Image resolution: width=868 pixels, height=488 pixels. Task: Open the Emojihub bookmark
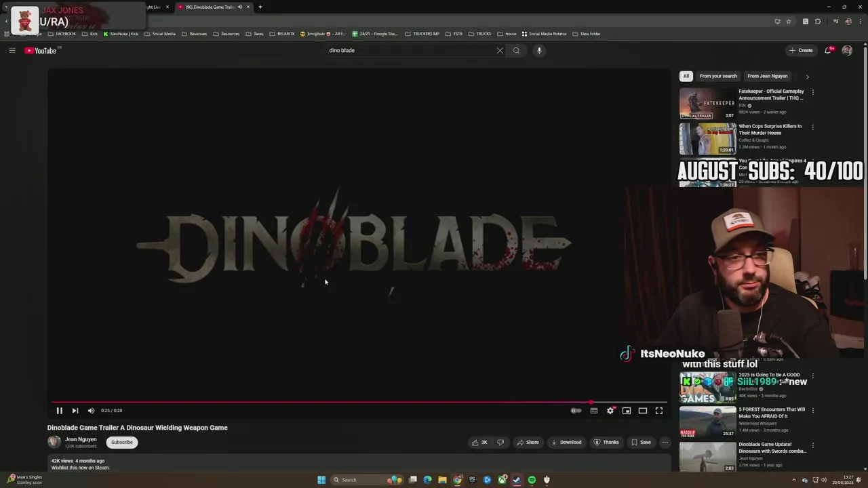pos(323,34)
